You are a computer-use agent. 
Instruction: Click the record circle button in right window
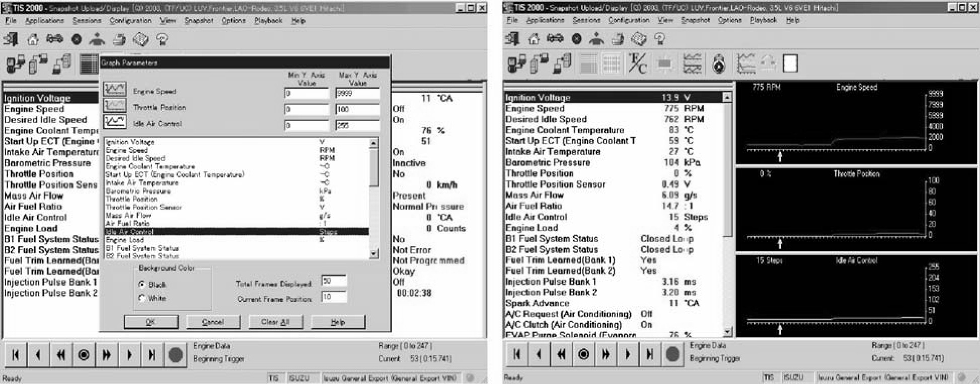click(x=672, y=355)
